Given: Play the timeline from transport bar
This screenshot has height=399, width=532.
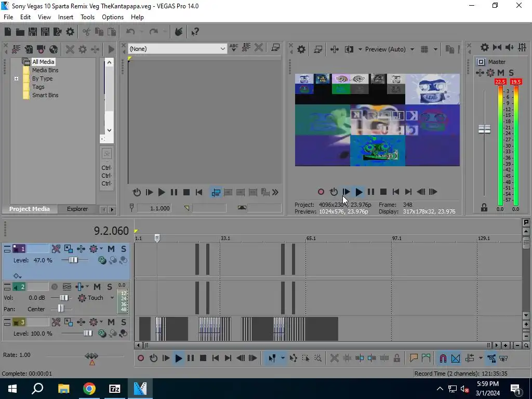Looking at the screenshot, I should tap(178, 358).
